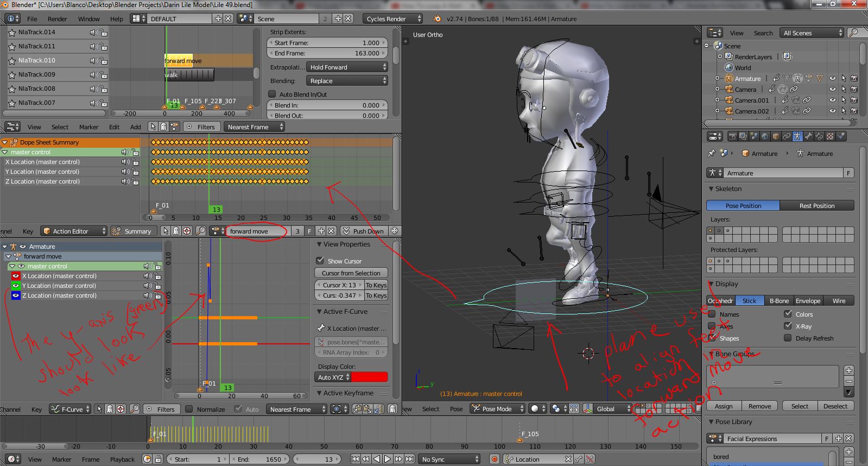Open the Cycles Render engine dropdown
868x466 pixels.
(392, 19)
